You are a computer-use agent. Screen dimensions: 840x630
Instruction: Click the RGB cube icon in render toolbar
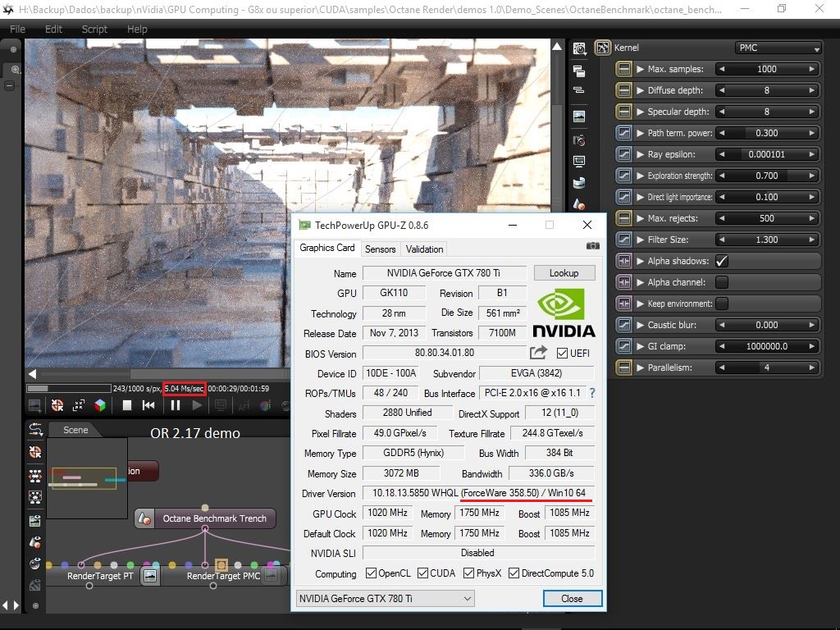[x=100, y=405]
